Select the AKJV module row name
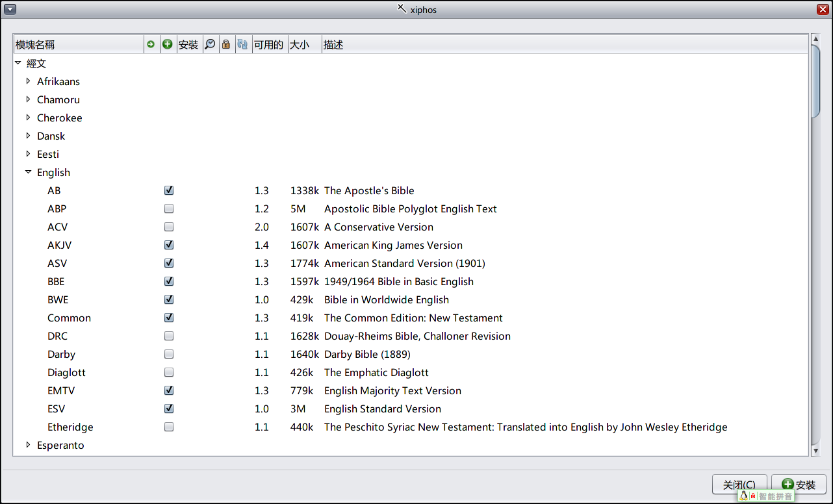 [x=59, y=245]
